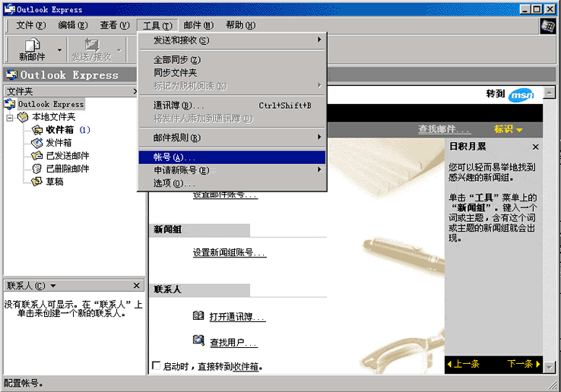Viewport: 561px width, 392px height.
Task: Expand the 申请新账号(E) submenu
Action: [x=232, y=170]
